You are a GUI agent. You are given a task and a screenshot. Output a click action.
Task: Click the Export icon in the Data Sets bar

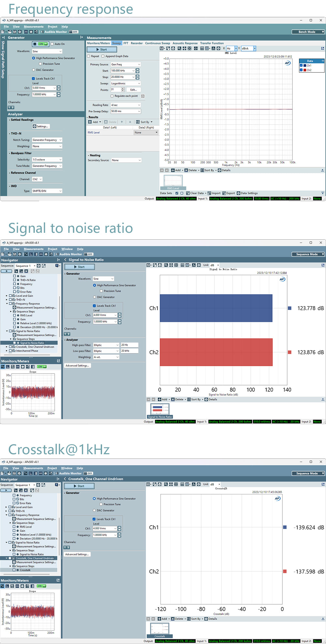tap(224, 193)
